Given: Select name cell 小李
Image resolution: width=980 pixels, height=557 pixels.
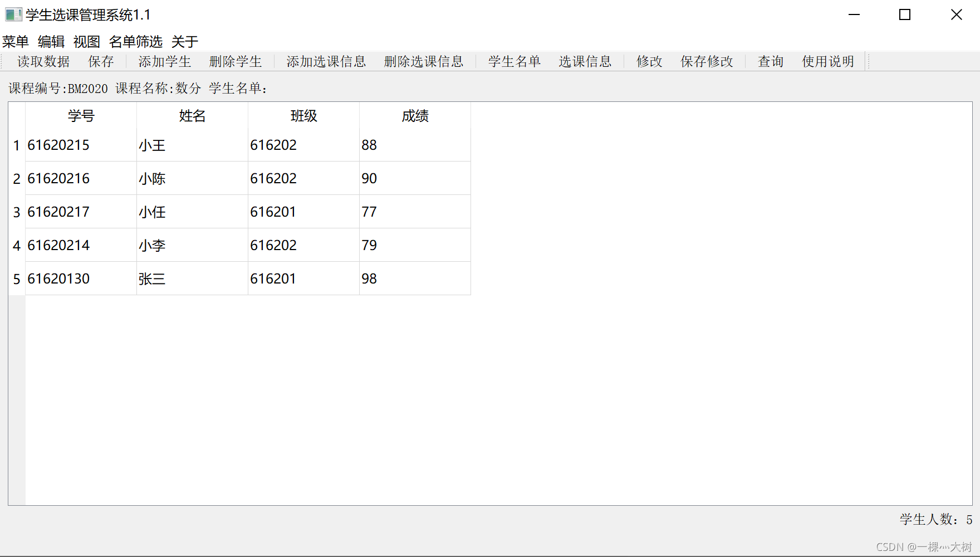Looking at the screenshot, I should [x=193, y=245].
